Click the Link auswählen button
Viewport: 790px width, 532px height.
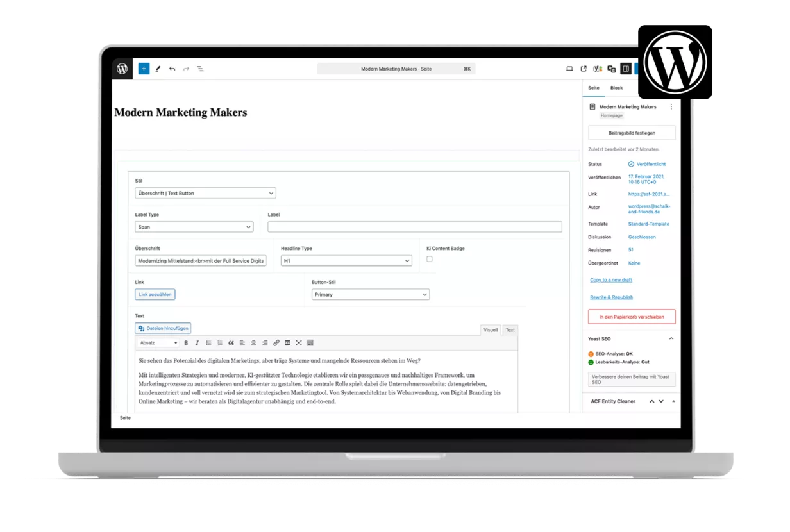click(155, 294)
